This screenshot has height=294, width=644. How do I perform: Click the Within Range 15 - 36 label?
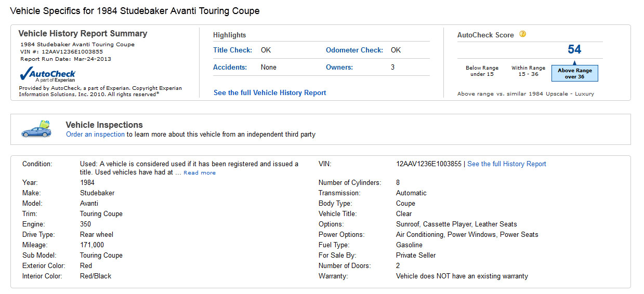point(528,71)
